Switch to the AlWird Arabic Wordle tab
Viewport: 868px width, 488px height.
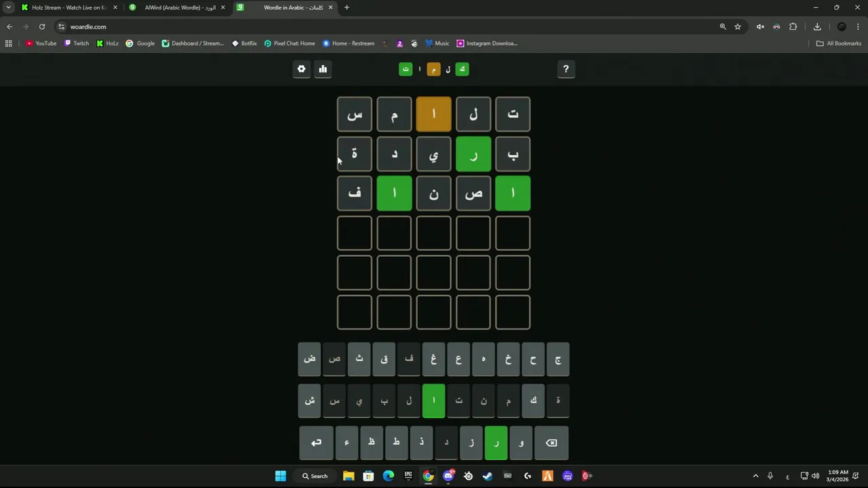coord(178,7)
